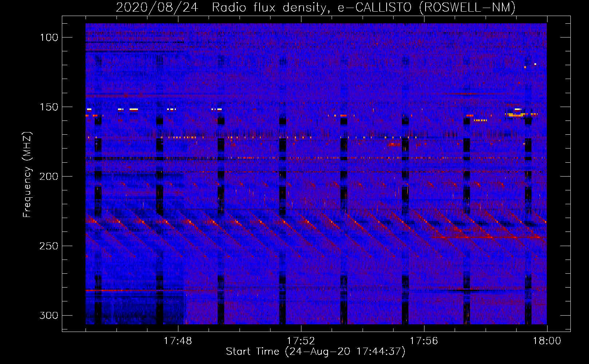This screenshot has height=364, width=589.
Task: Click the 17:56 time tick label
Action: click(x=424, y=341)
